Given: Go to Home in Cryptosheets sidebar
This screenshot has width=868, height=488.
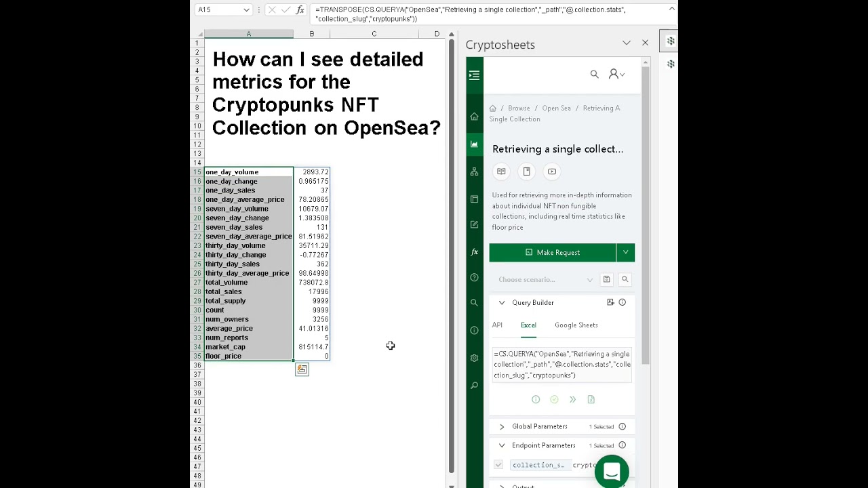Looking at the screenshot, I should [x=474, y=117].
